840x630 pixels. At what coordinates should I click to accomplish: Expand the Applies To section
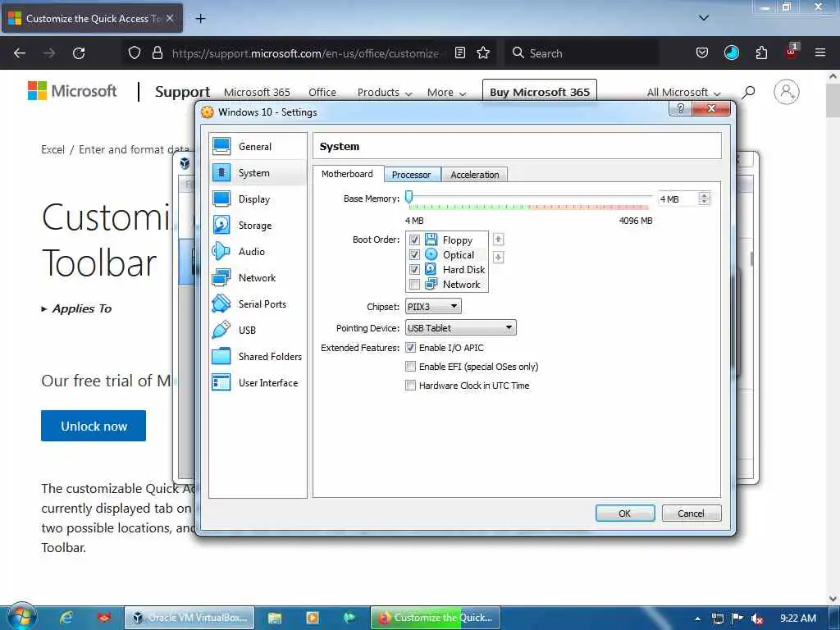pyautogui.click(x=76, y=308)
